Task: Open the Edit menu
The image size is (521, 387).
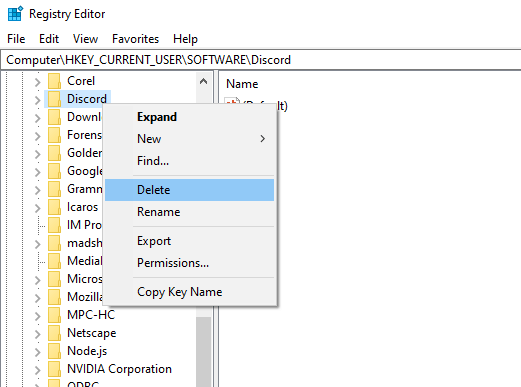Action: click(x=49, y=39)
